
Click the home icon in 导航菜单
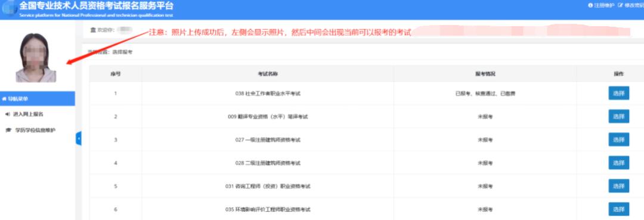pyautogui.click(x=4, y=98)
